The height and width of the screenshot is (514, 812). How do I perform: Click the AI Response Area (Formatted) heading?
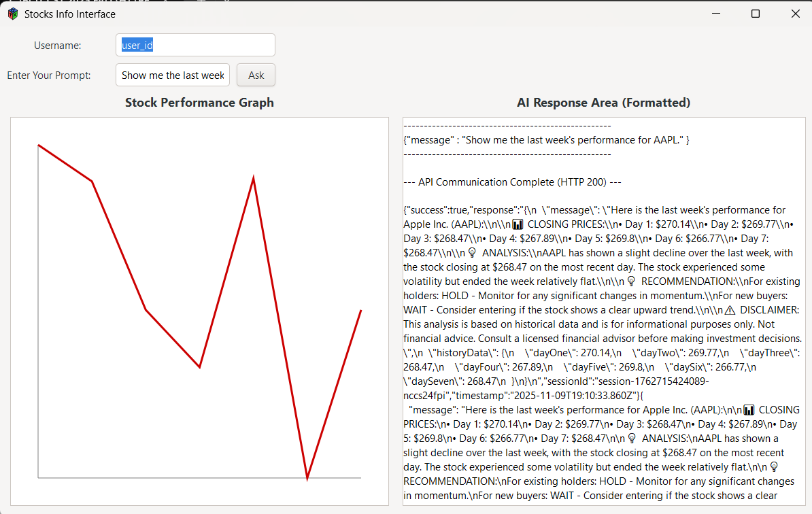click(603, 103)
